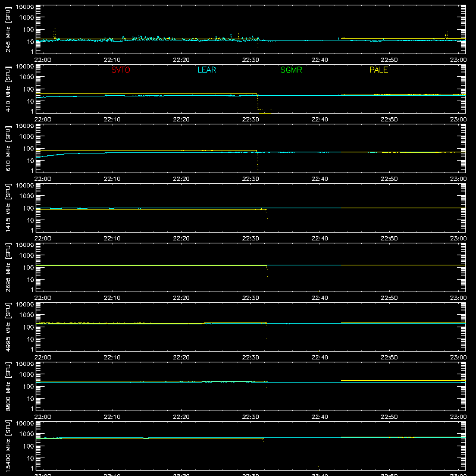Viewport: 476px width, 476px height.
Task: Click 22:30 label under the 8800 MHz plot
Action: click(x=250, y=417)
